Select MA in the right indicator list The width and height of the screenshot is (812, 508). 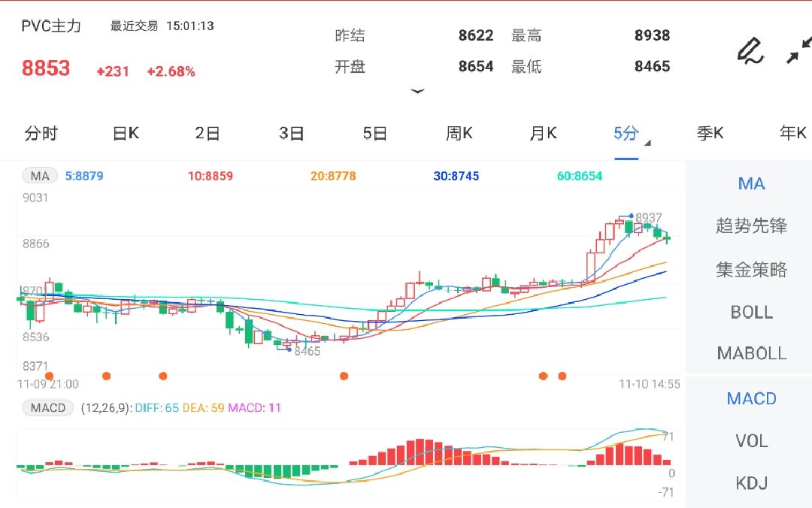pyautogui.click(x=751, y=184)
